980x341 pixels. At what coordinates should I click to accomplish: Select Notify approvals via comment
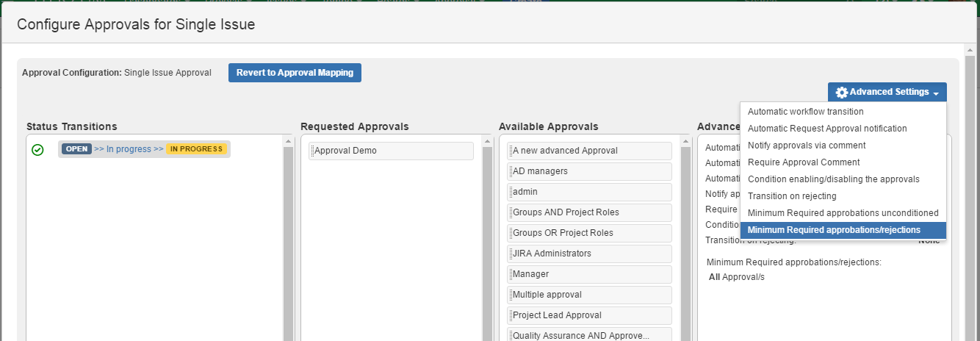click(806, 146)
